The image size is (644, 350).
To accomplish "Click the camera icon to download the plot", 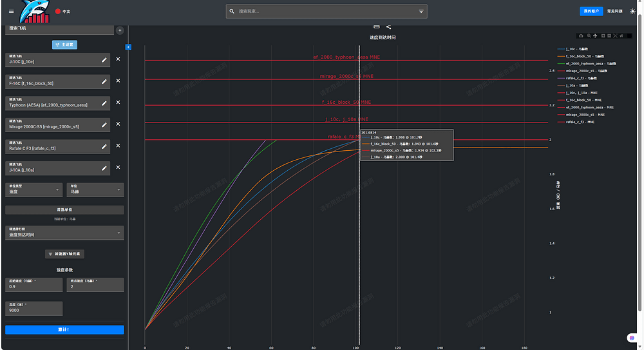I will (x=581, y=35).
